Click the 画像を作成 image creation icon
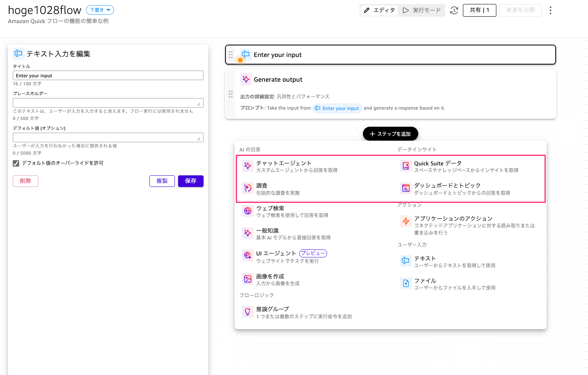 pyautogui.click(x=247, y=279)
